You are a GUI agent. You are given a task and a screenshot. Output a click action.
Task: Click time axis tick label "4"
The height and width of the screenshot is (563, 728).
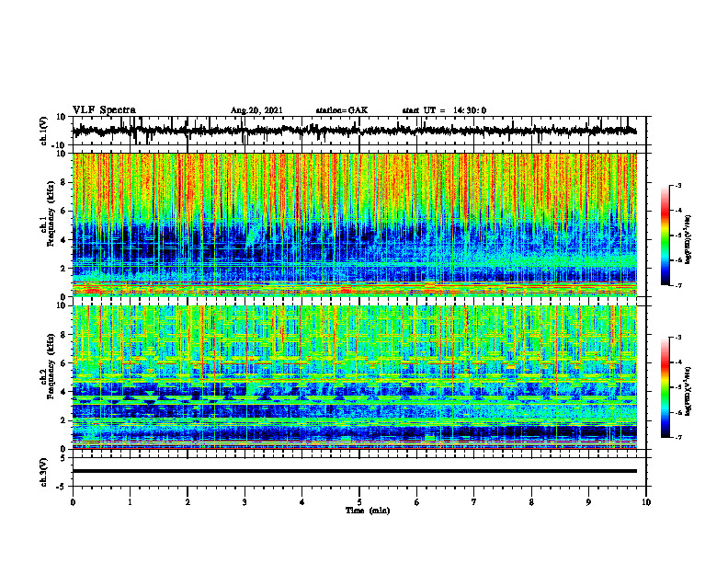click(x=301, y=502)
